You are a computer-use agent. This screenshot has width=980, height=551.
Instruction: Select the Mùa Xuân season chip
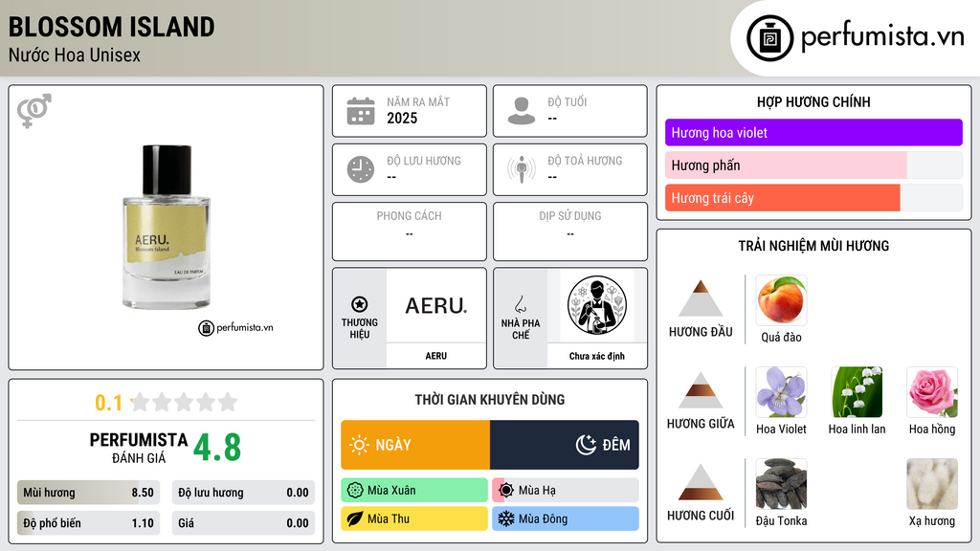tap(414, 491)
